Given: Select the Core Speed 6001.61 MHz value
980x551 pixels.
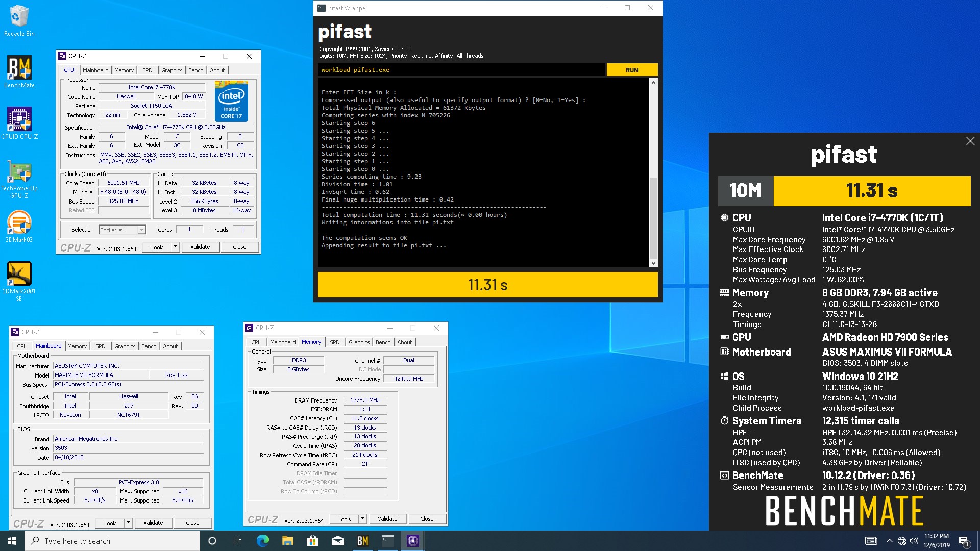Looking at the screenshot, I should tap(123, 183).
